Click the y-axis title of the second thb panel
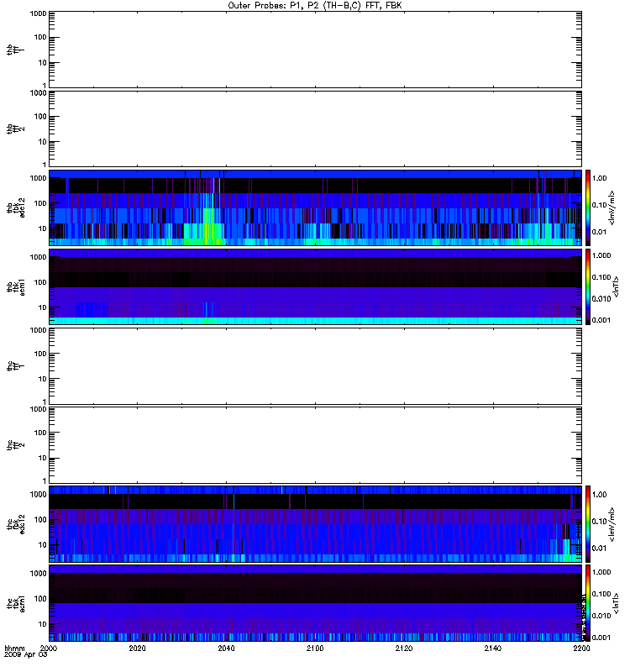 tap(16, 129)
